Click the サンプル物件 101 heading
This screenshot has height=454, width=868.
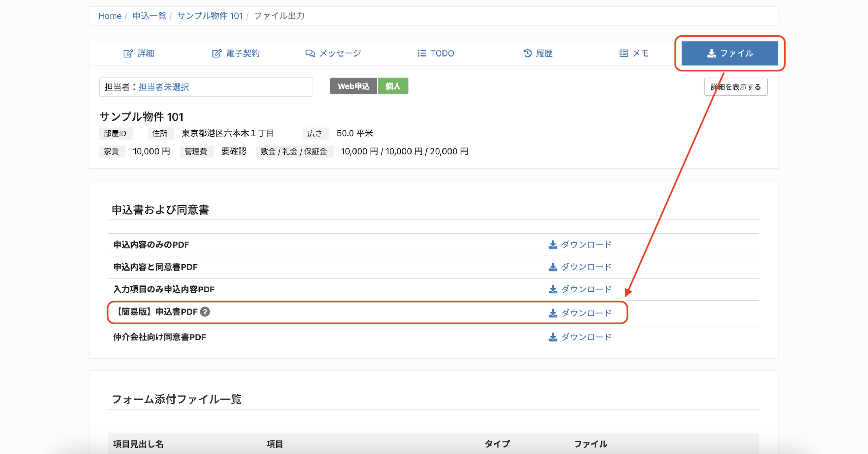142,117
